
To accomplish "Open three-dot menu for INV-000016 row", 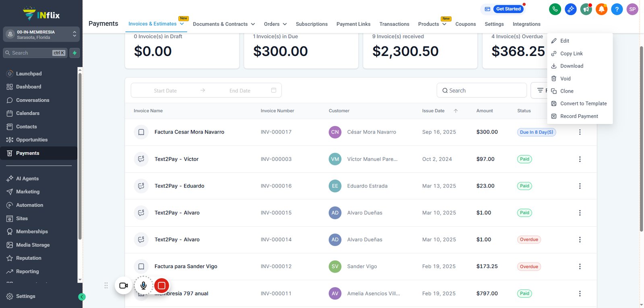I will click(x=580, y=186).
